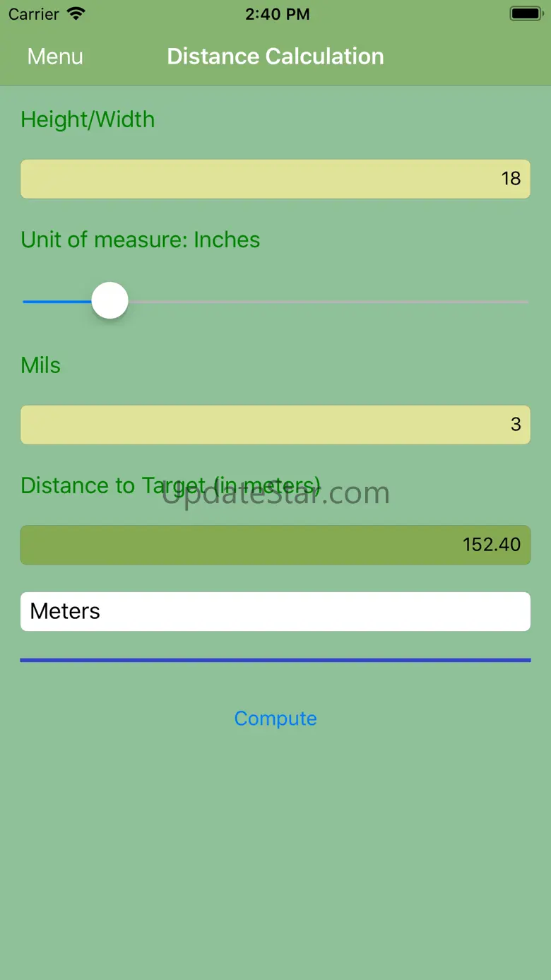Screen dimensions: 551x980
Task: Tap the Carrier label in status bar
Action: click(x=33, y=14)
